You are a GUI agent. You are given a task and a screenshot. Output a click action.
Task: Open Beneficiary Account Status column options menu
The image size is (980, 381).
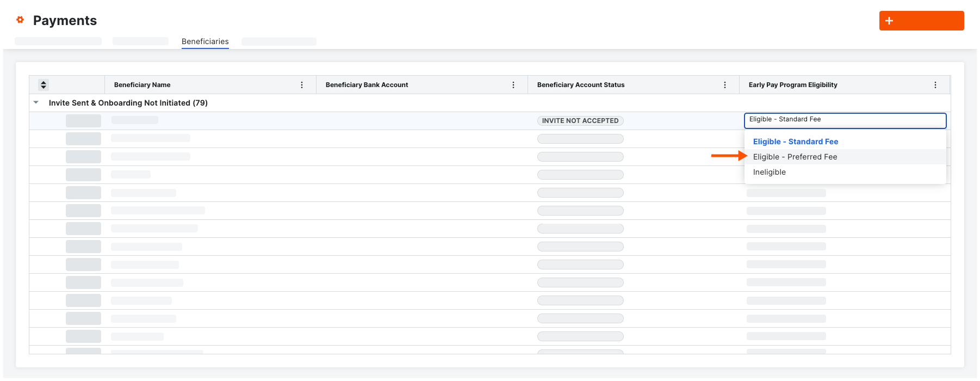point(725,85)
